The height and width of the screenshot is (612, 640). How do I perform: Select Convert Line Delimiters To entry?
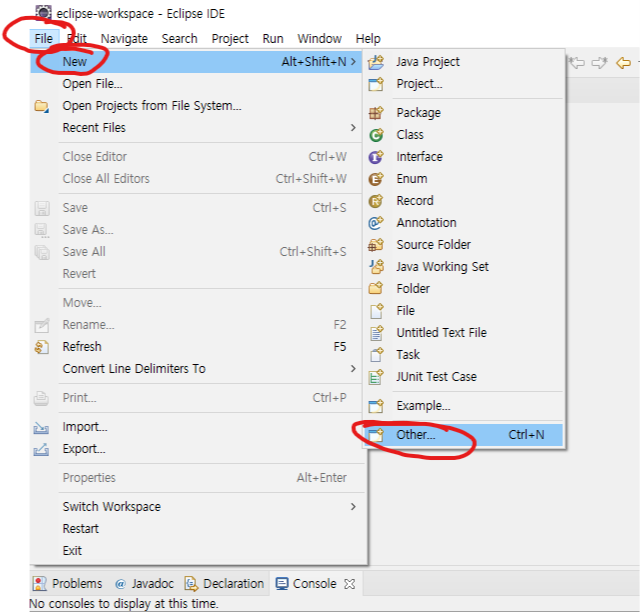tap(196, 369)
